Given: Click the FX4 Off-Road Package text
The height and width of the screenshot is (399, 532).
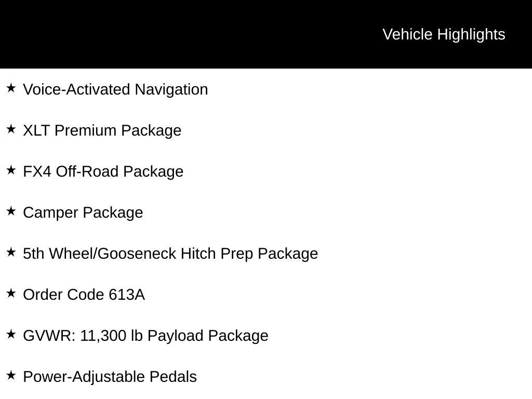Looking at the screenshot, I should [x=103, y=171].
